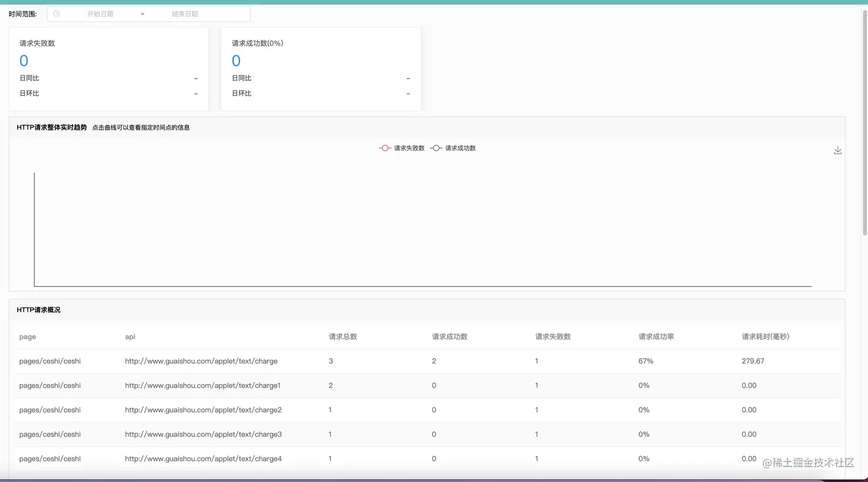868x482 pixels.
Task: Click the 请求失败数 column header
Action: pyautogui.click(x=553, y=337)
